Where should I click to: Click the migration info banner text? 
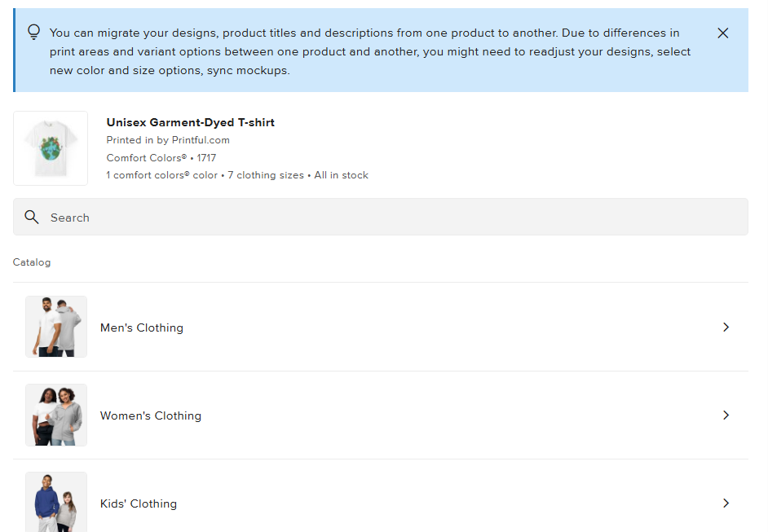click(370, 51)
